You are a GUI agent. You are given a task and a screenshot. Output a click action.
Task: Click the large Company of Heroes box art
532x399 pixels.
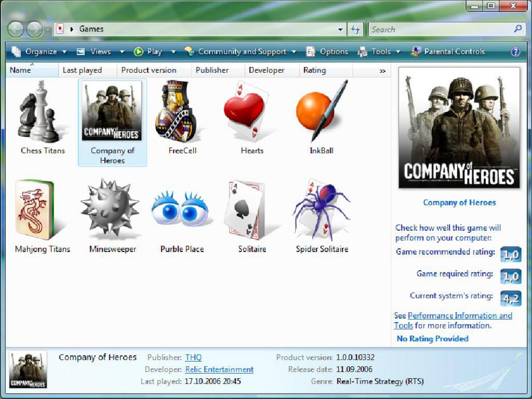pyautogui.click(x=459, y=128)
